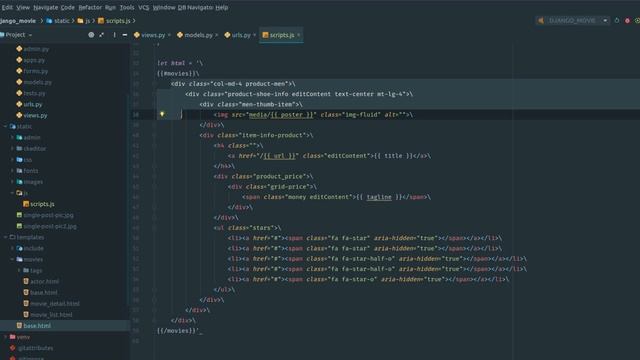This screenshot has height=360, width=640.
Task: Expand the fonts folder
Action: 12,171
